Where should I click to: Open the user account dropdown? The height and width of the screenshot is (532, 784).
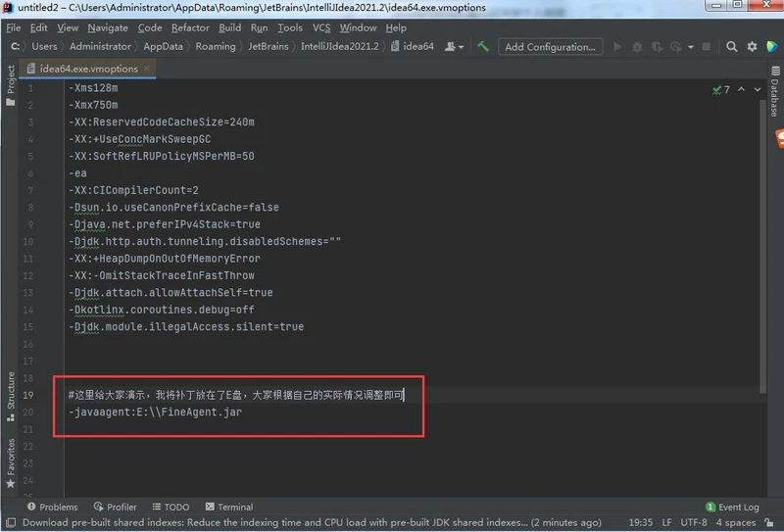click(x=455, y=46)
